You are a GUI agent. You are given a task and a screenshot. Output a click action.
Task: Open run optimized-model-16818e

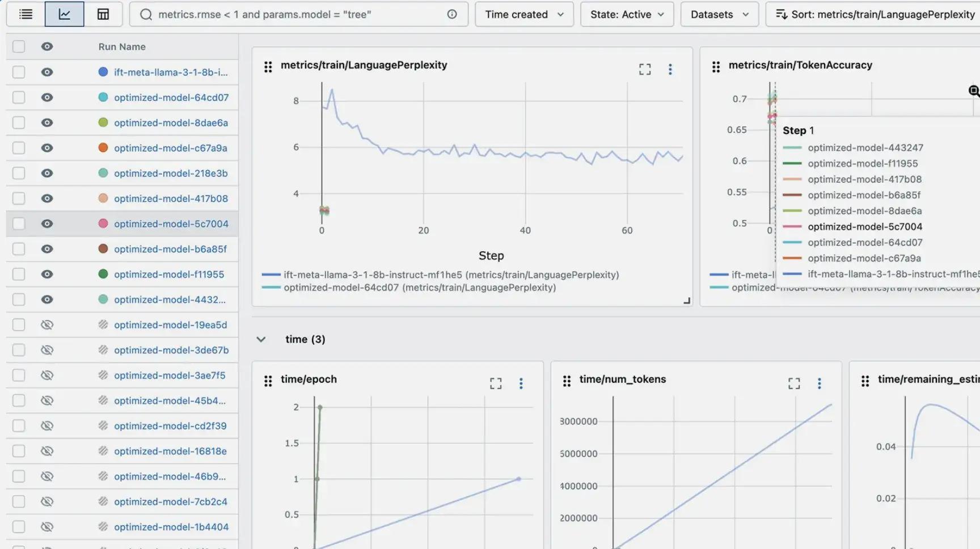point(170,451)
